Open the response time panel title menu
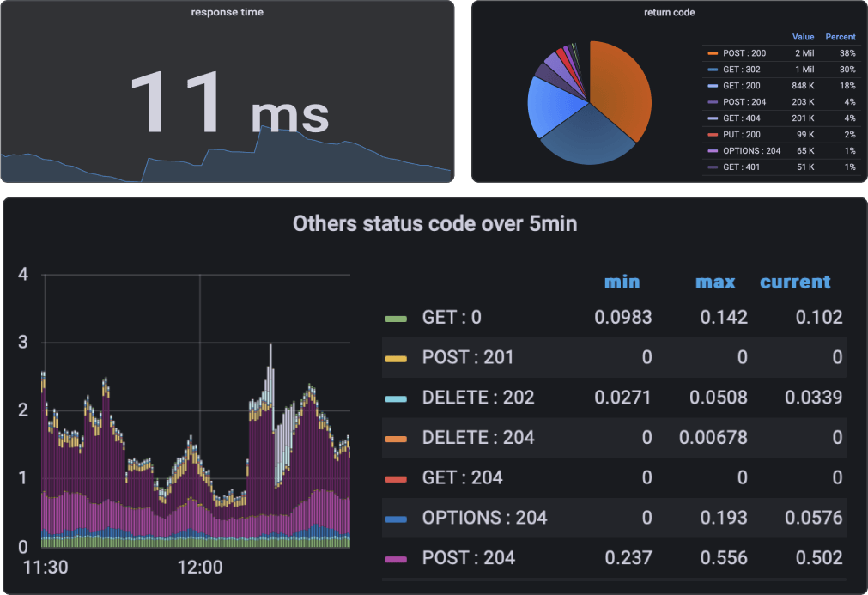Viewport: 868px width, 595px height. click(227, 12)
